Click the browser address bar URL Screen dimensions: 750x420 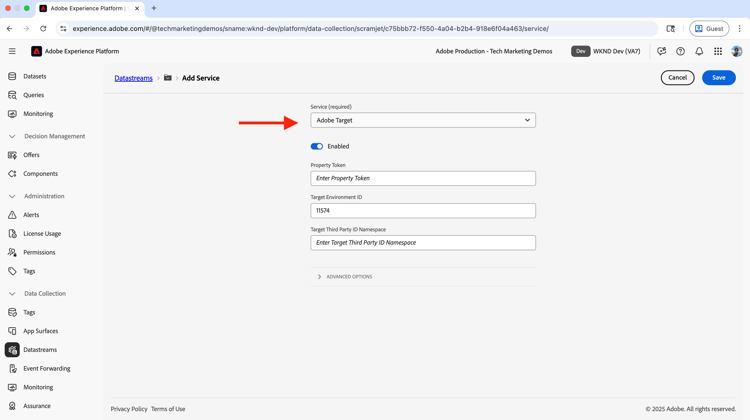310,29
